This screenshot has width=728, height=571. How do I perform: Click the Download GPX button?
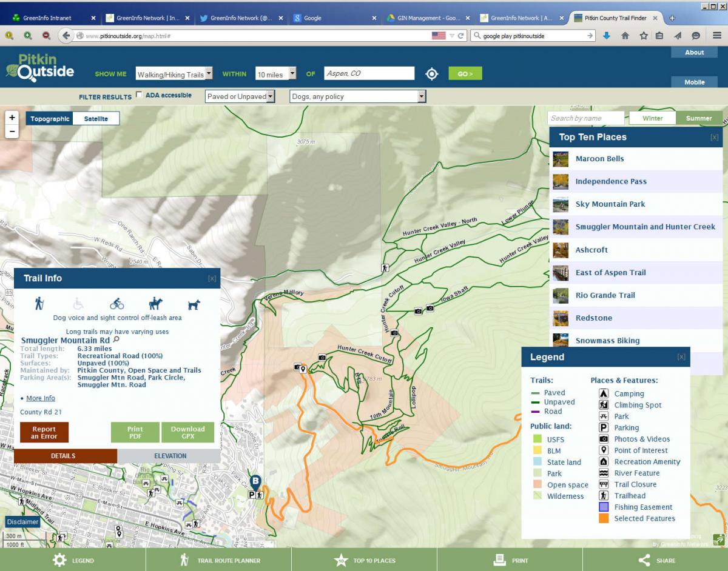[187, 433]
